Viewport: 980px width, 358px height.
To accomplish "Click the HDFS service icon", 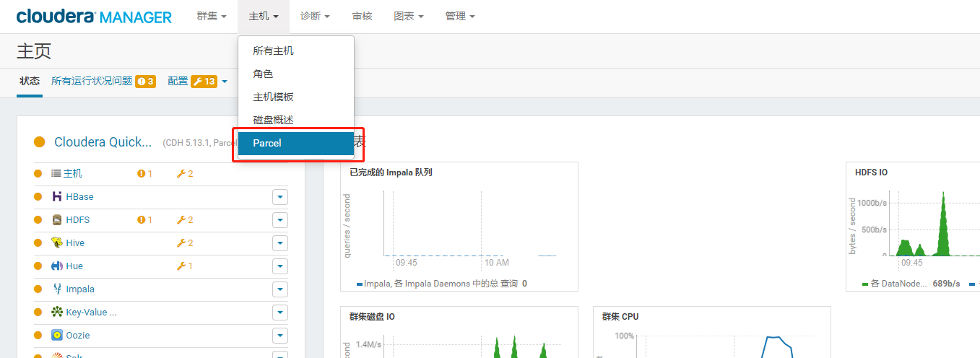I will [x=57, y=219].
